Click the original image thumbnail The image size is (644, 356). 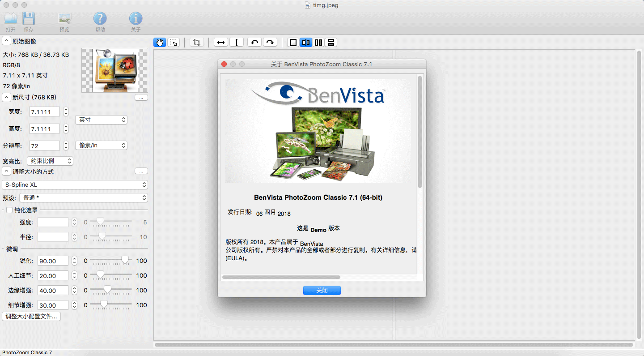114,70
